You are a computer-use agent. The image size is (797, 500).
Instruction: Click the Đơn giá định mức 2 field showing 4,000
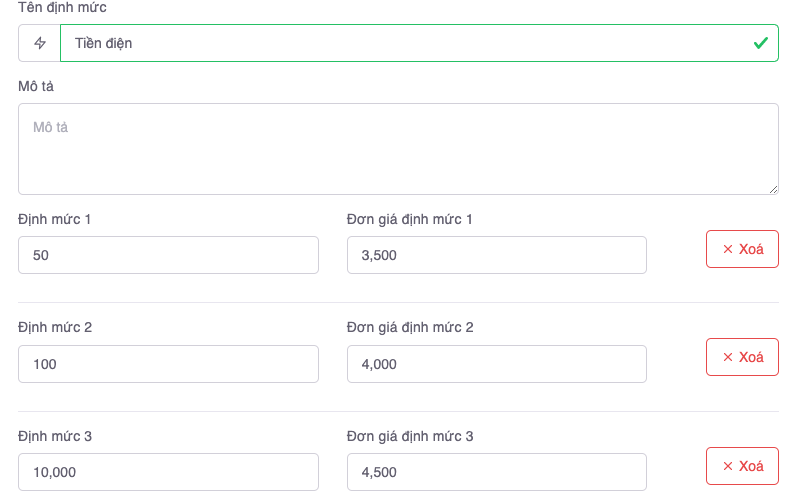coord(496,364)
